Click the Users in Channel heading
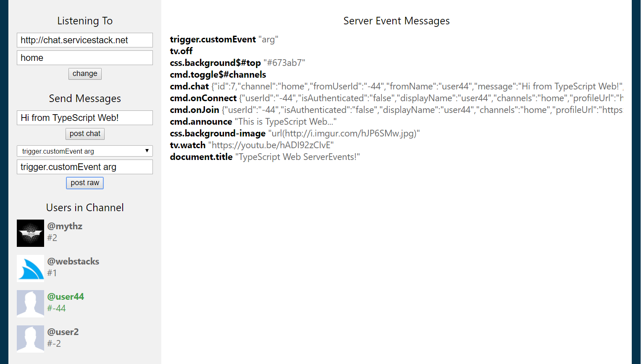 pos(85,208)
